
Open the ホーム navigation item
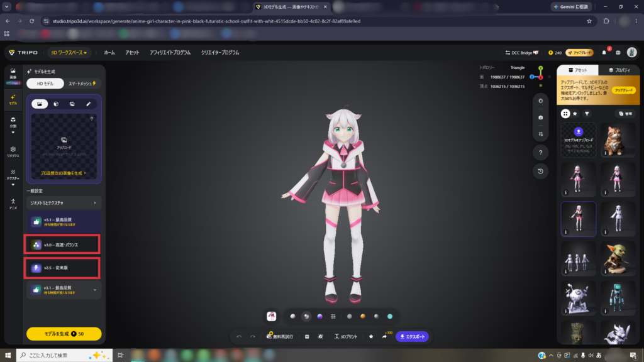coord(109,53)
